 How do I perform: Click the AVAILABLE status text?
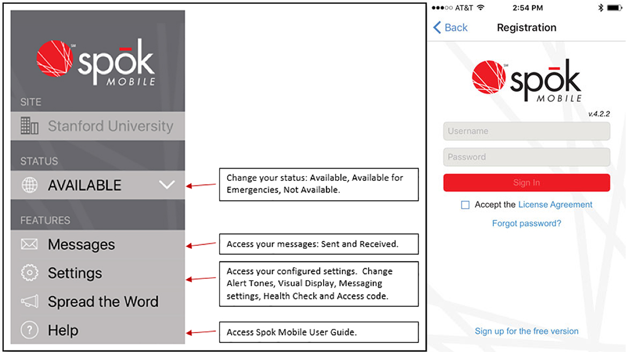(85, 185)
